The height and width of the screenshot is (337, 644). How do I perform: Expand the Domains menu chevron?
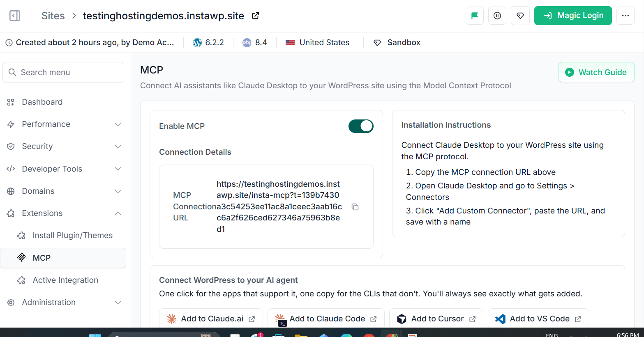pos(118,191)
